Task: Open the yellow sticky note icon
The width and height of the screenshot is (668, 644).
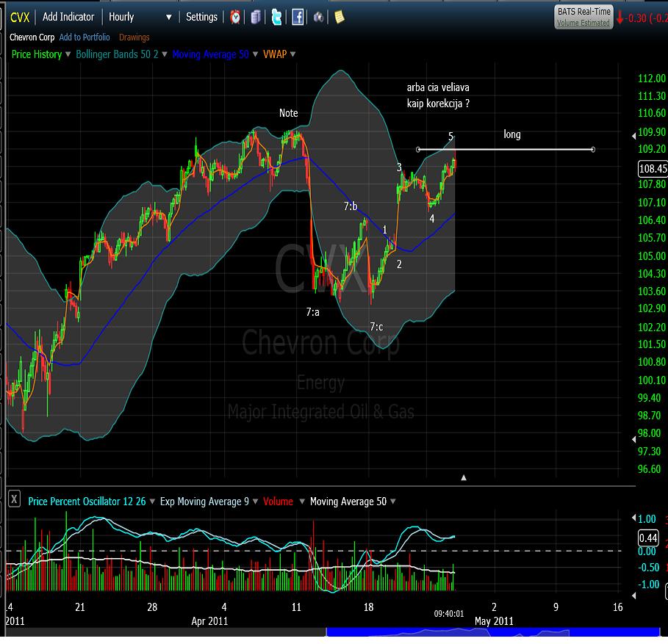Action: tap(340, 17)
